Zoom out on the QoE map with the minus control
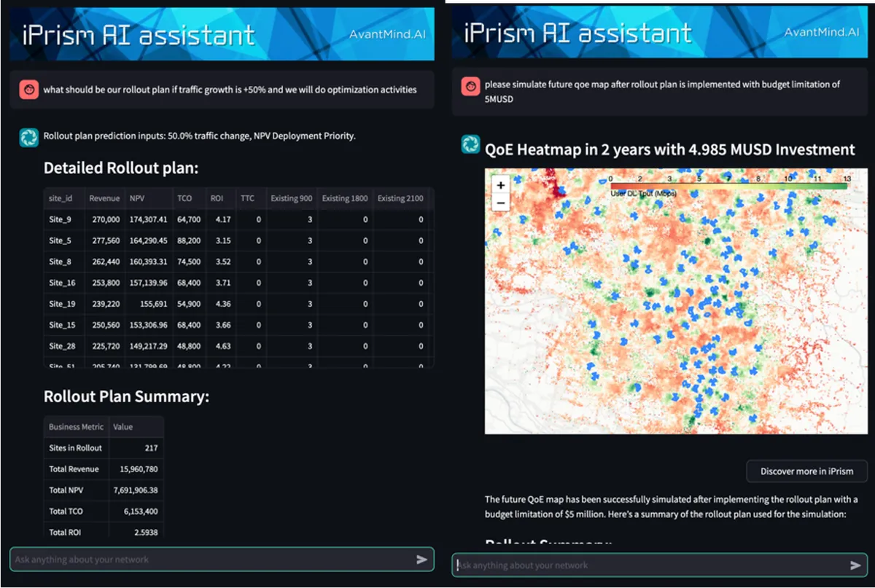 point(500,202)
